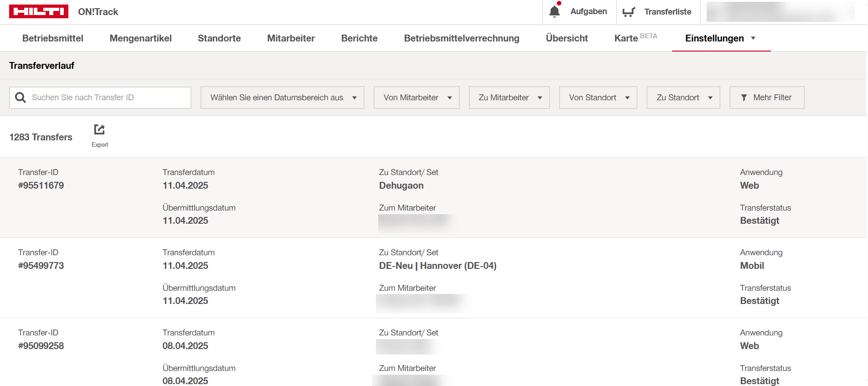The height and width of the screenshot is (386, 868).
Task: Switch to Mitarbeiter tab
Action: (x=291, y=38)
